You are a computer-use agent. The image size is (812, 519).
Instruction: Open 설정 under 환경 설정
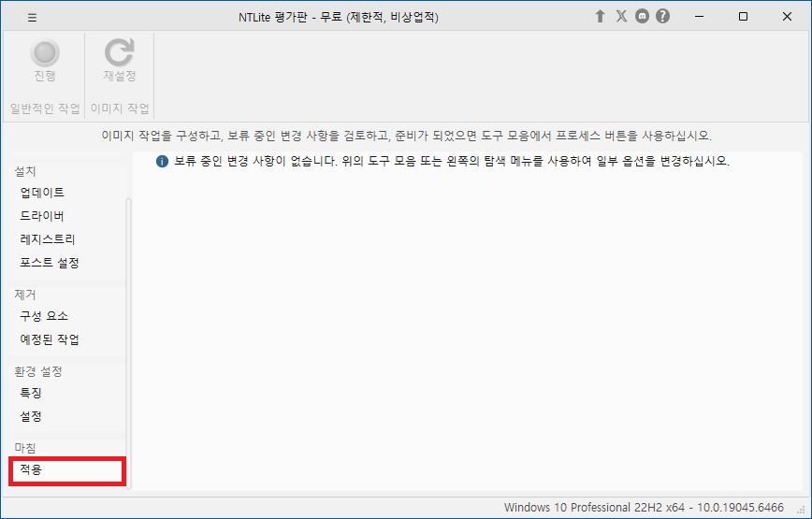coord(31,416)
